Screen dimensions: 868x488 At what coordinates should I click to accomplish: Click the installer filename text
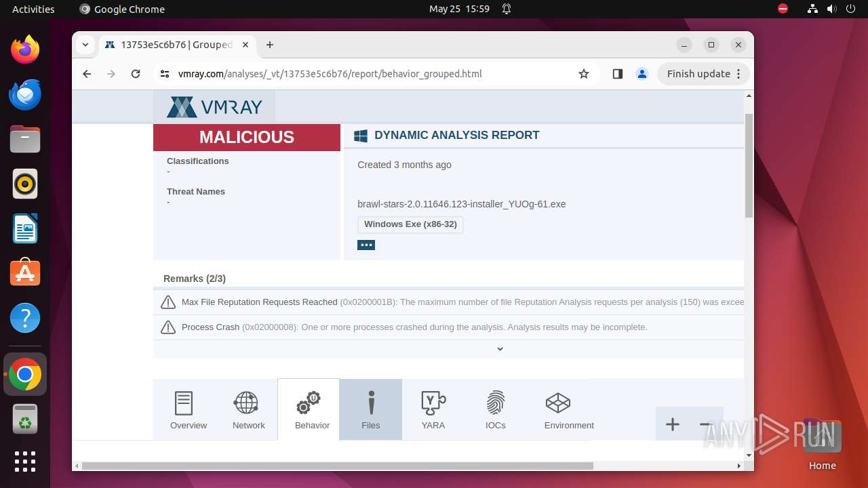pos(462,204)
